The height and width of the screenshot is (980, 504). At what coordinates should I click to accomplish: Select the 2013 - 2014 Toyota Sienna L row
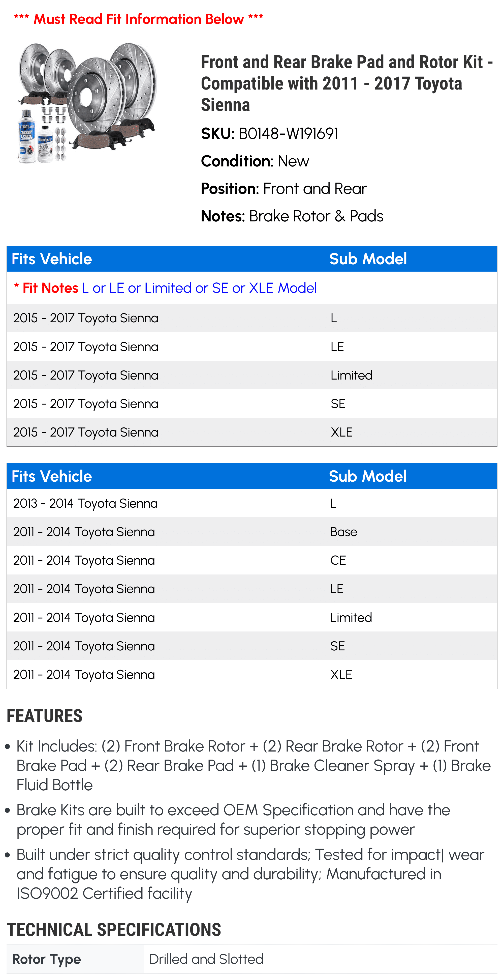[x=251, y=503]
